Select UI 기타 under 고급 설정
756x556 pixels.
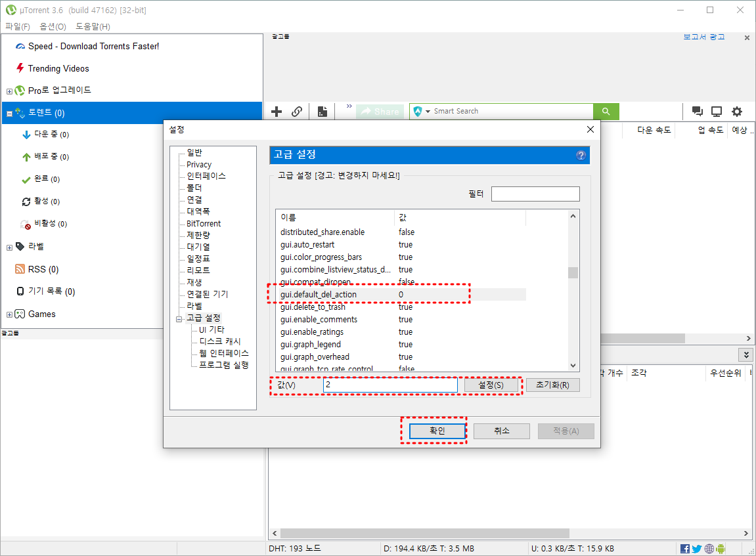[x=211, y=330]
